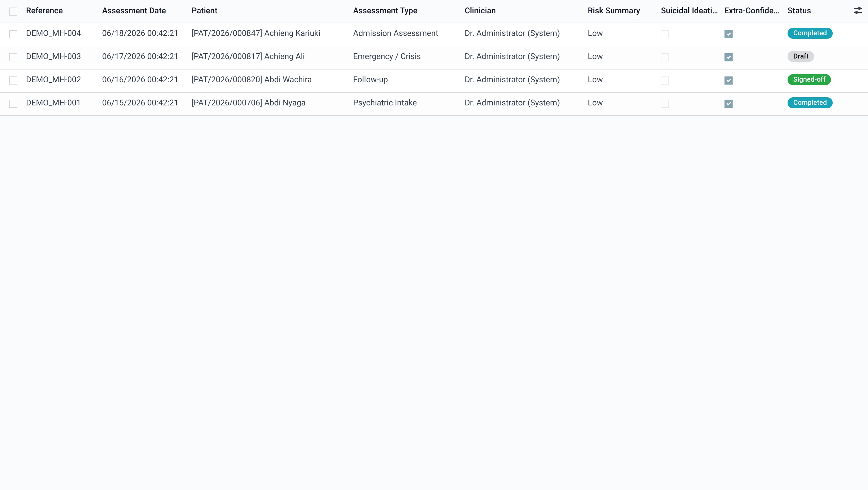This screenshot has width=868, height=490.
Task: Click the date 06/15/2026 00:42:21
Action: pos(140,103)
